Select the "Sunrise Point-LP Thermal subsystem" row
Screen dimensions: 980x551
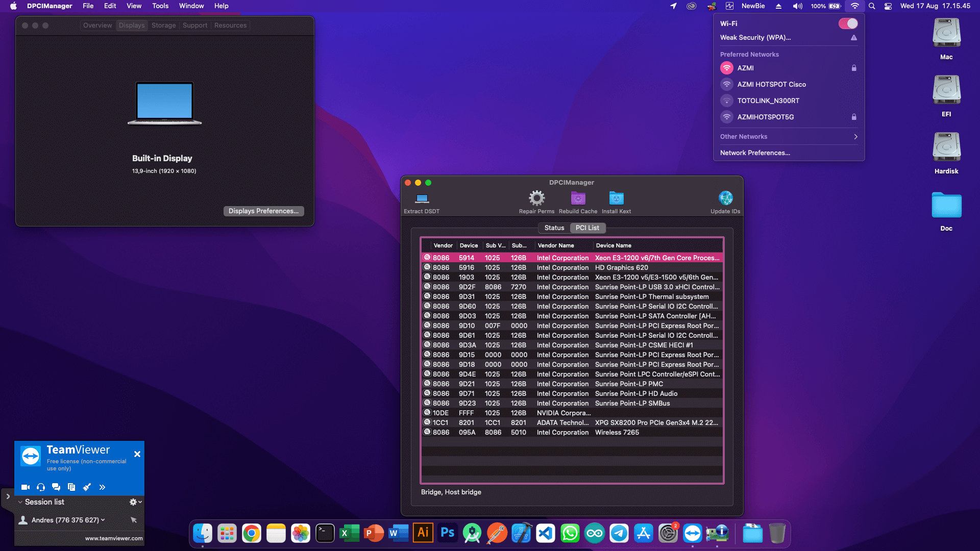coord(572,296)
